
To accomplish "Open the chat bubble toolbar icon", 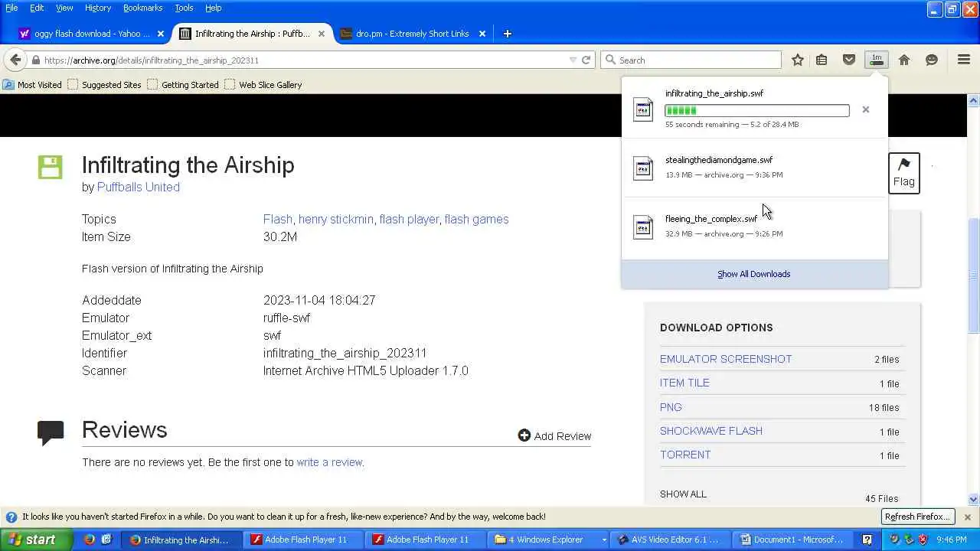I will pos(932,60).
